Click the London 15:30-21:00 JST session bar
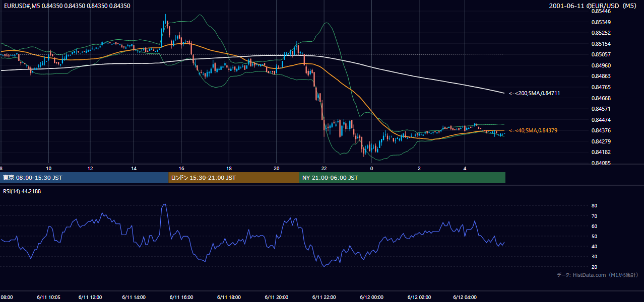 (x=234, y=178)
